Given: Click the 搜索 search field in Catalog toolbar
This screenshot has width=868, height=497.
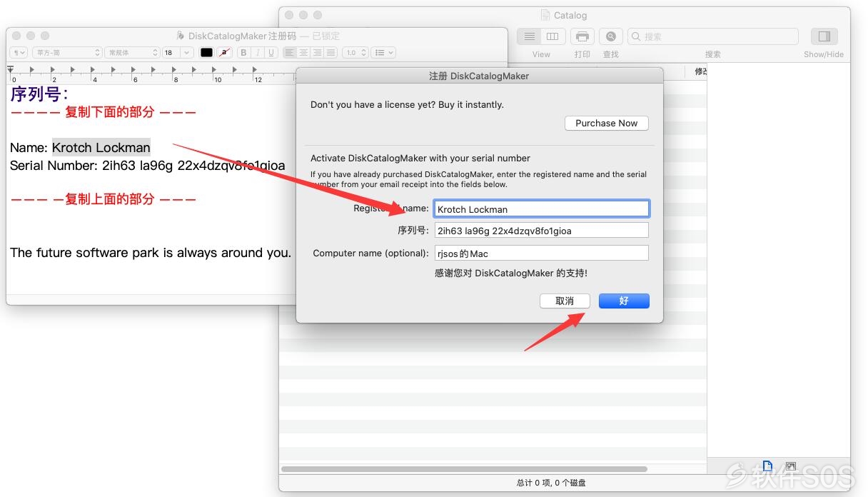Looking at the screenshot, I should pyautogui.click(x=712, y=36).
